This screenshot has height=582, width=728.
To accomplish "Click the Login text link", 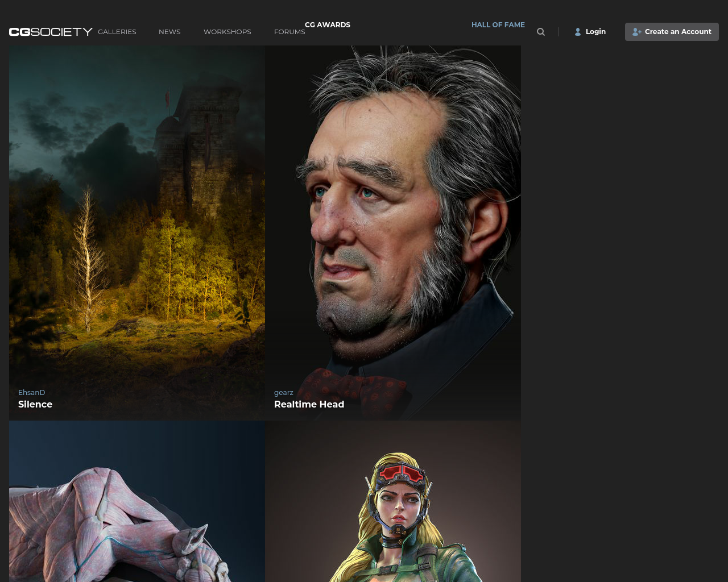I will coord(595,32).
